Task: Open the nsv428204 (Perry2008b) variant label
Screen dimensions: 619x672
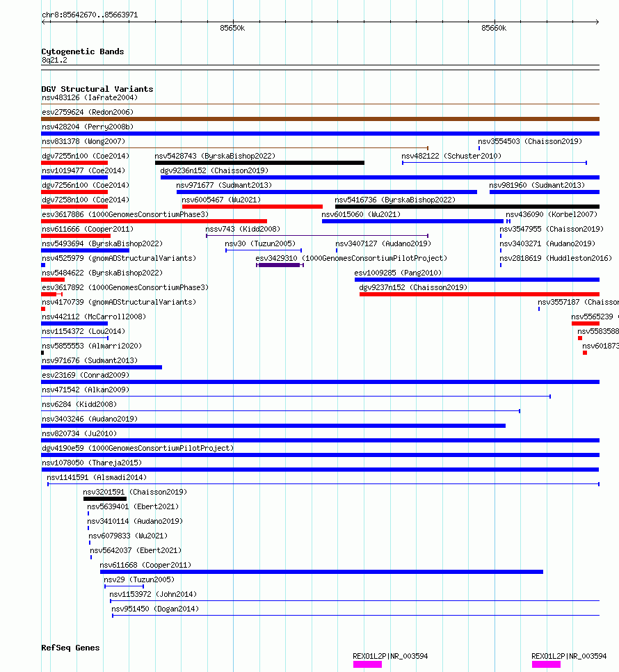Action: click(88, 127)
